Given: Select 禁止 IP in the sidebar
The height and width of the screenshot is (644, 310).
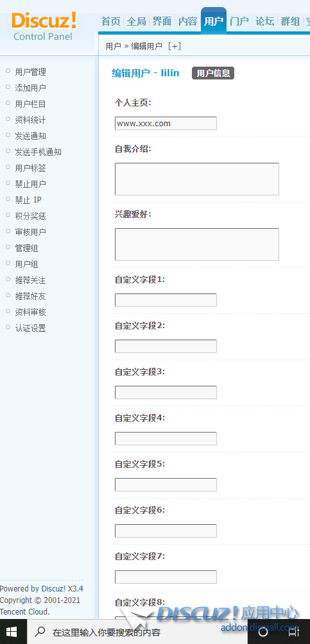Looking at the screenshot, I should point(28,200).
